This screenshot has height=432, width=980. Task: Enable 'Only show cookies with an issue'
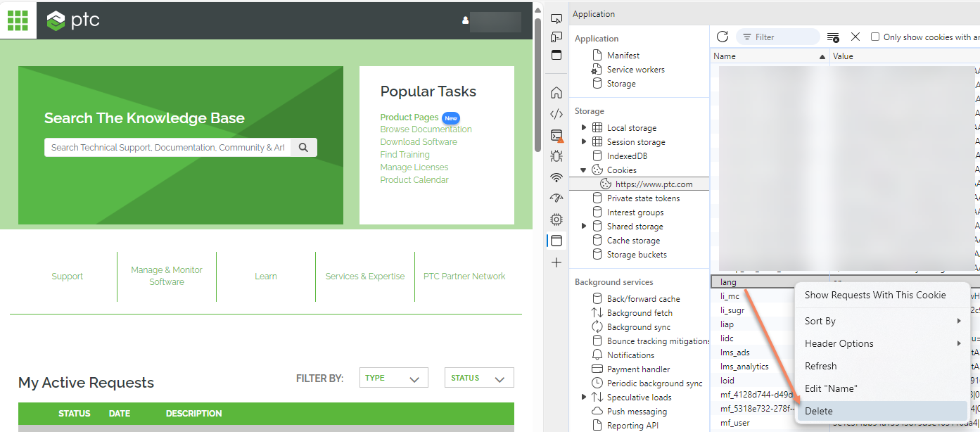876,37
